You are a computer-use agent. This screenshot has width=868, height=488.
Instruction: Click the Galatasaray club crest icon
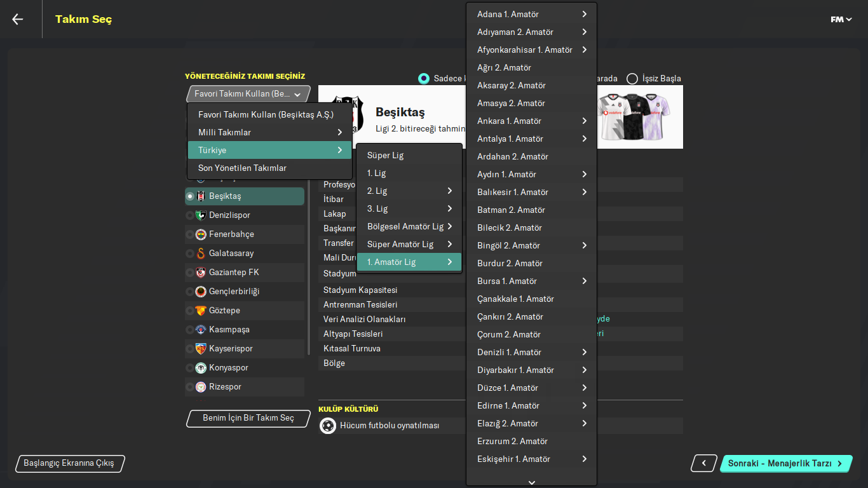click(x=201, y=254)
